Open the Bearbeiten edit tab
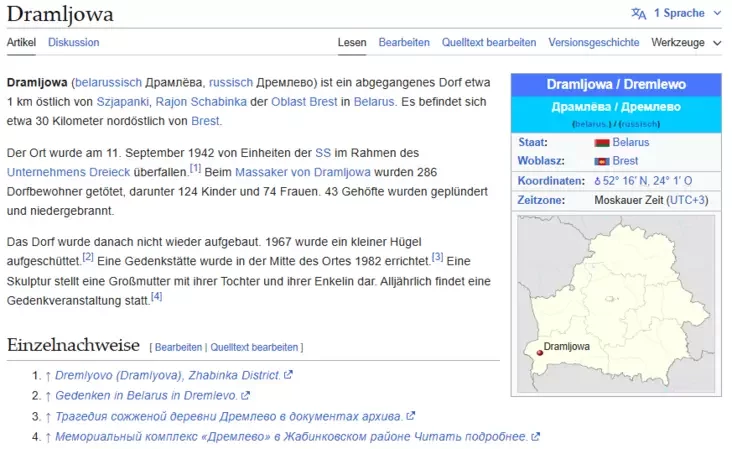This screenshot has width=732, height=449. click(404, 42)
